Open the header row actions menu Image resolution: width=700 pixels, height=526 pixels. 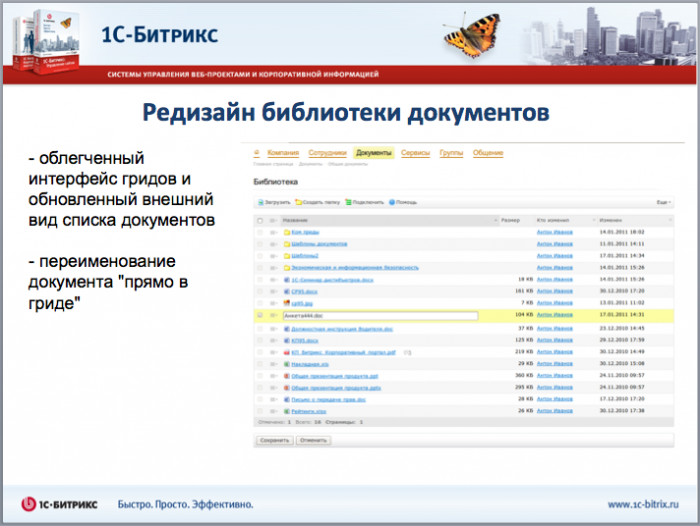(x=273, y=221)
